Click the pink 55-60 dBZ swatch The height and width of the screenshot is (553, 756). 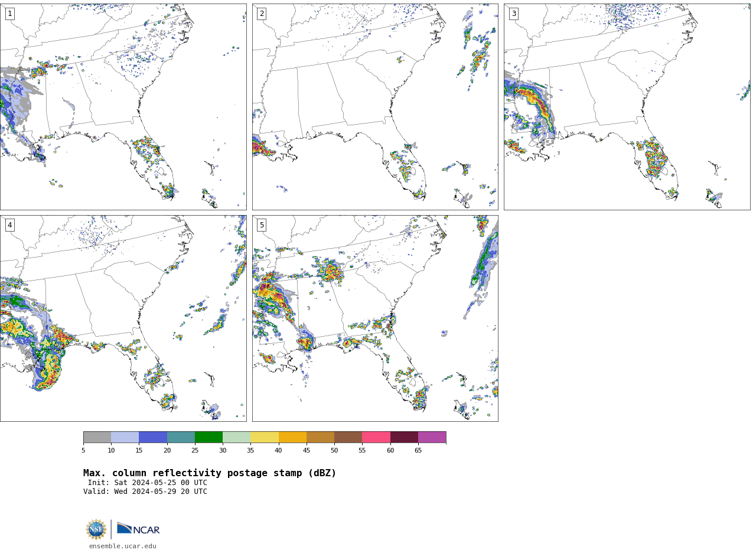[376, 437]
